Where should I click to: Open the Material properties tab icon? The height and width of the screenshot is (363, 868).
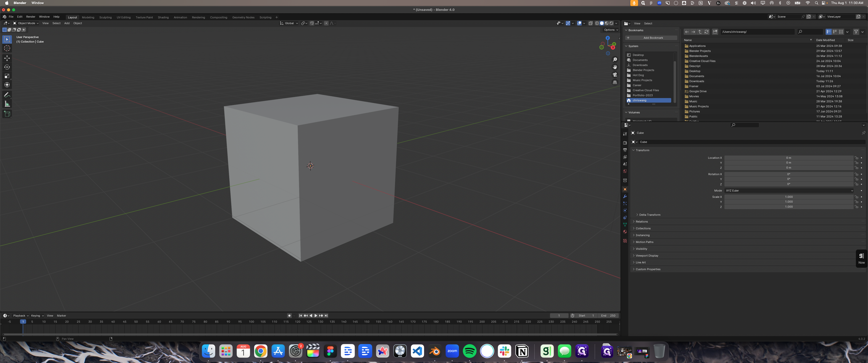625,232
